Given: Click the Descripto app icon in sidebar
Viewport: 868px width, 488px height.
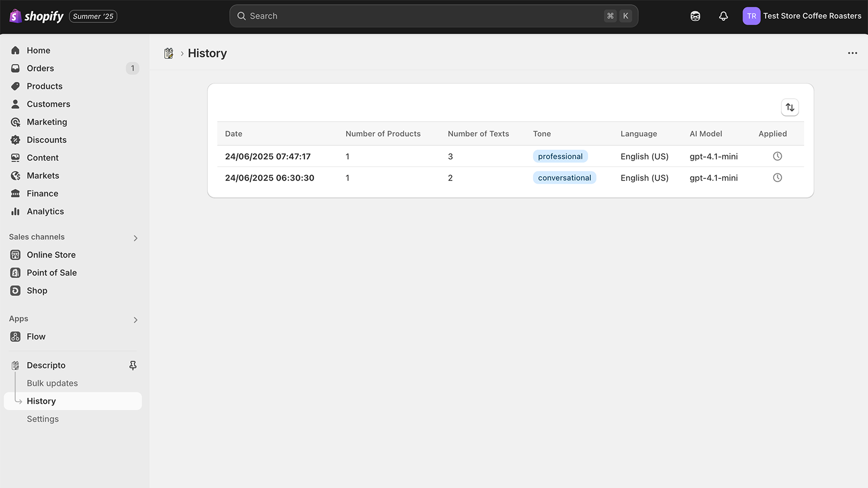Looking at the screenshot, I should (15, 365).
